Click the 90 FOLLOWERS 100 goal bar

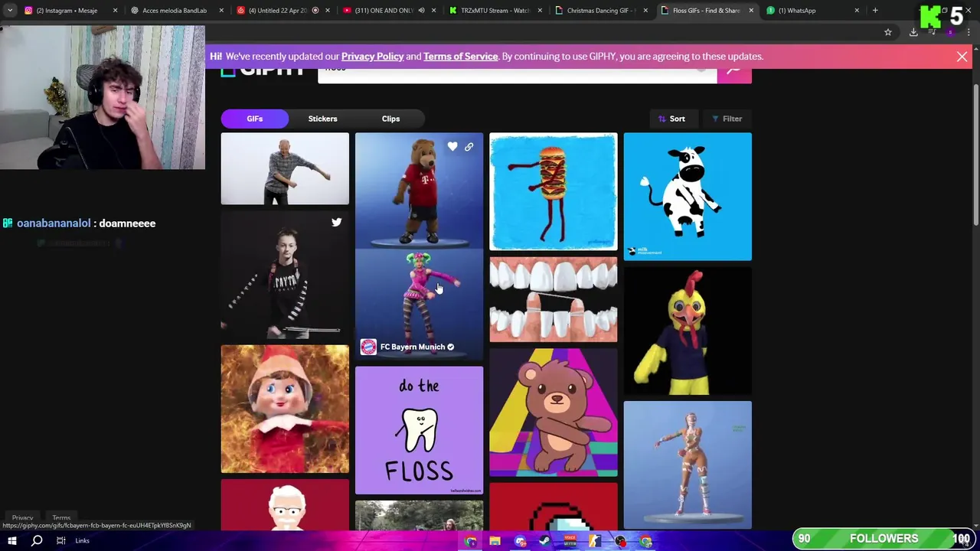point(884,539)
